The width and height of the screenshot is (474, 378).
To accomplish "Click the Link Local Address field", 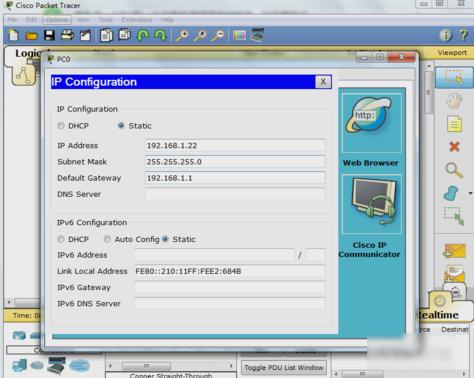I will 230,271.
